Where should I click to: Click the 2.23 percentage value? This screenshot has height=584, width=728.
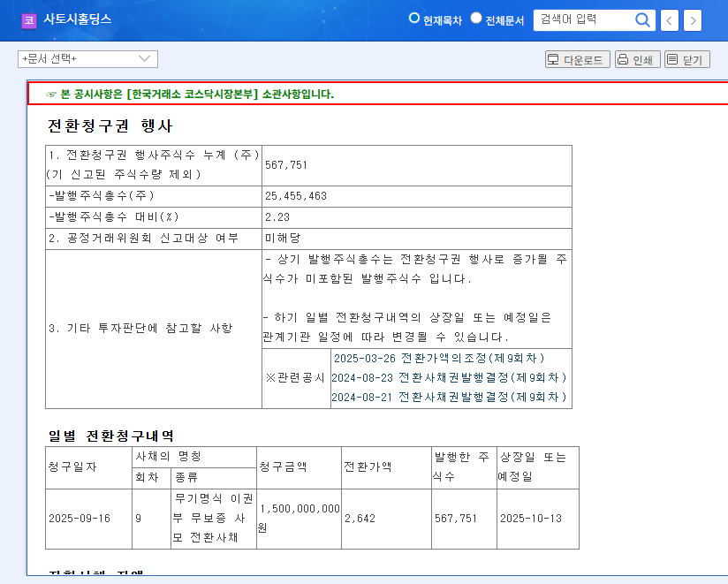click(277, 217)
